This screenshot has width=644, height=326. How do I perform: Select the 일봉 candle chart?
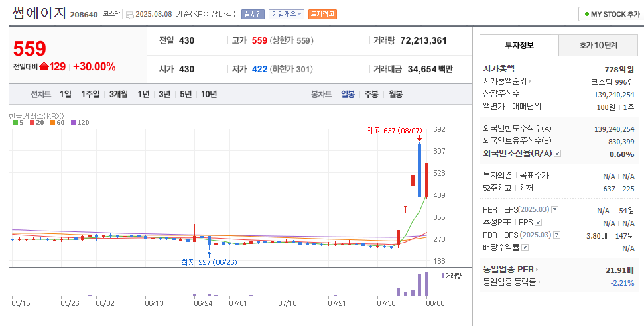click(348, 95)
